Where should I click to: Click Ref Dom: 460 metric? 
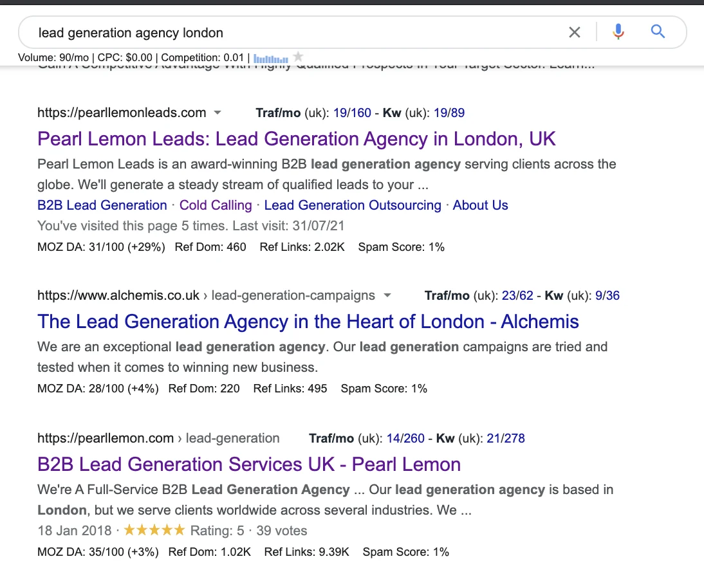[210, 247]
